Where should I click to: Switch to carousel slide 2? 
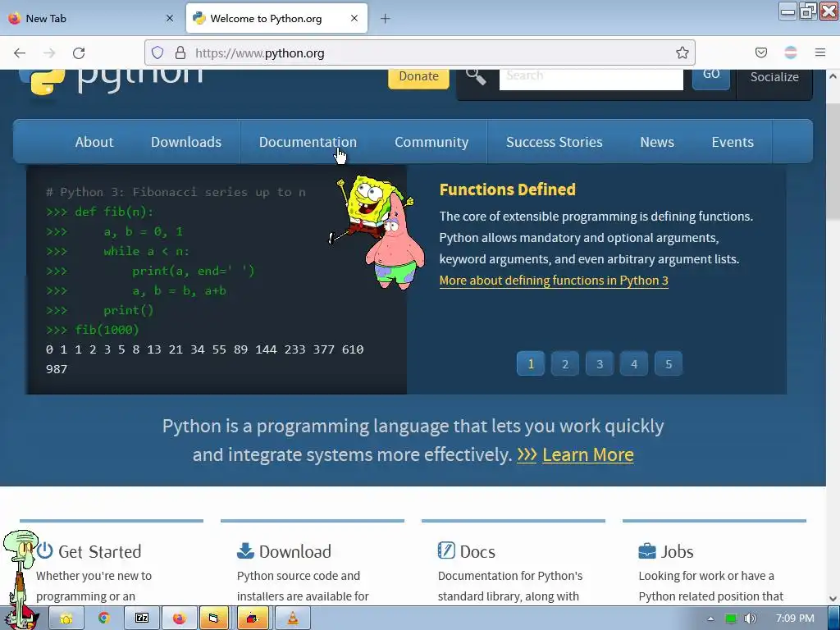tap(564, 363)
